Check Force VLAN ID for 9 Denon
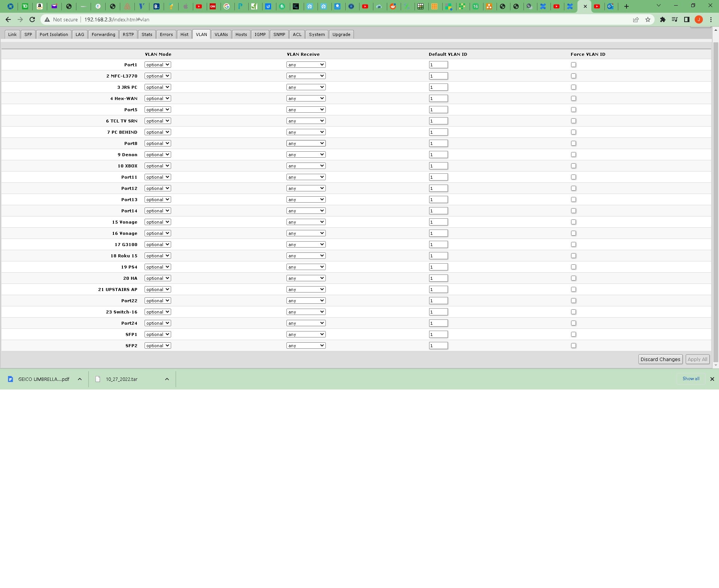This screenshot has height=588, width=719. [573, 155]
